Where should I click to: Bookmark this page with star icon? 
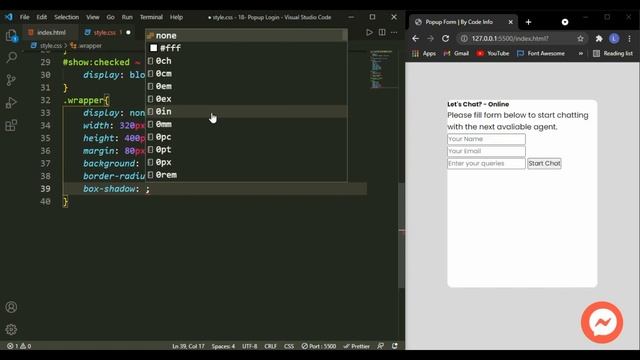point(580,38)
